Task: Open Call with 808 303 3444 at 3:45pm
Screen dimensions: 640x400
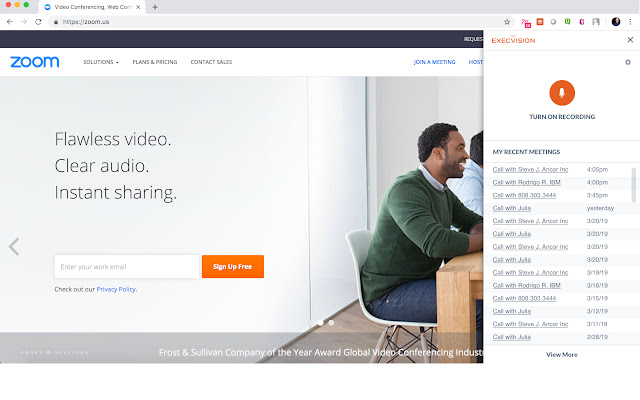Action: [x=524, y=196]
